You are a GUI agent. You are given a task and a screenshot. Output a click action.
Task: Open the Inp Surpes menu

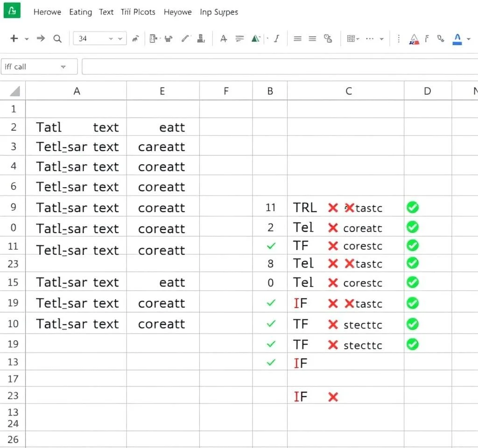pos(218,12)
